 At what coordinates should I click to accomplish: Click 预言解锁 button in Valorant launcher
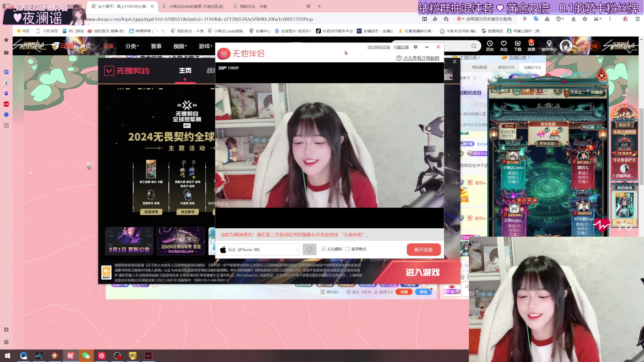tap(187, 212)
